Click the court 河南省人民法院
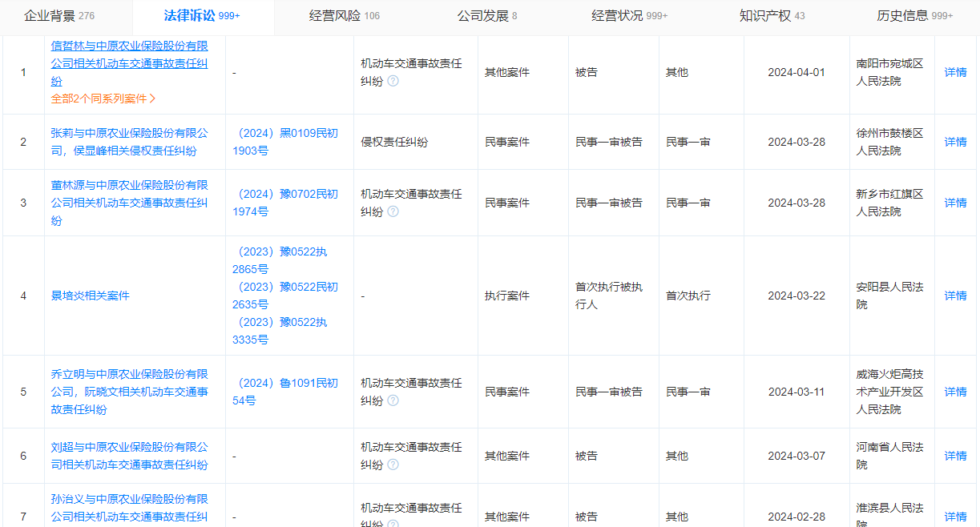 889,456
